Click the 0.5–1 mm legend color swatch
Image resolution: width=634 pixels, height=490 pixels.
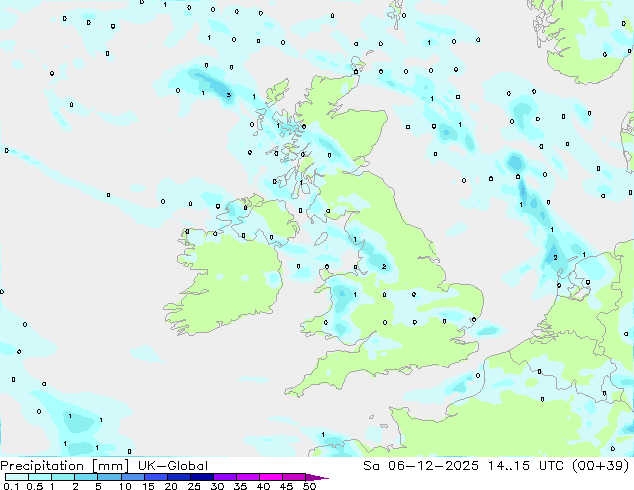point(40,477)
